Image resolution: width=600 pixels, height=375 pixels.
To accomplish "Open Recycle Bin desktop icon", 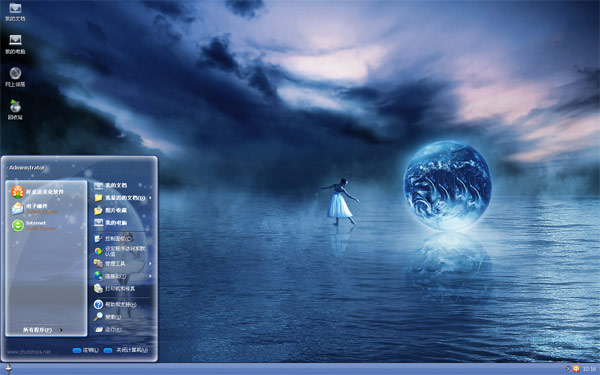I will [15, 110].
